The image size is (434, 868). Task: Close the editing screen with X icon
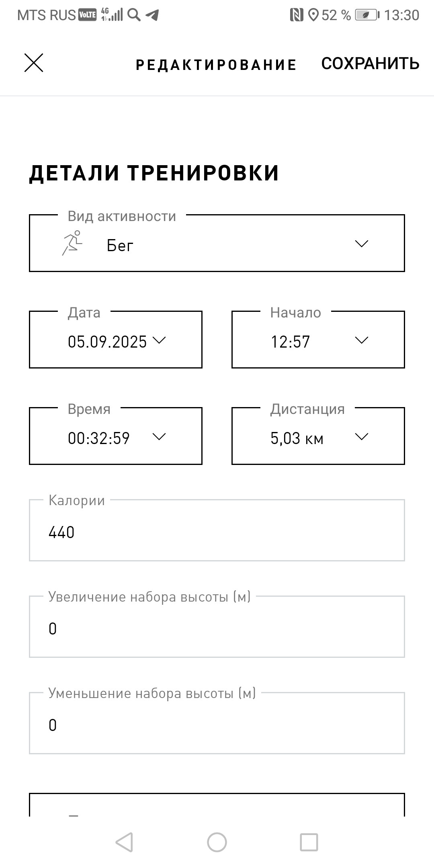pyautogui.click(x=34, y=63)
